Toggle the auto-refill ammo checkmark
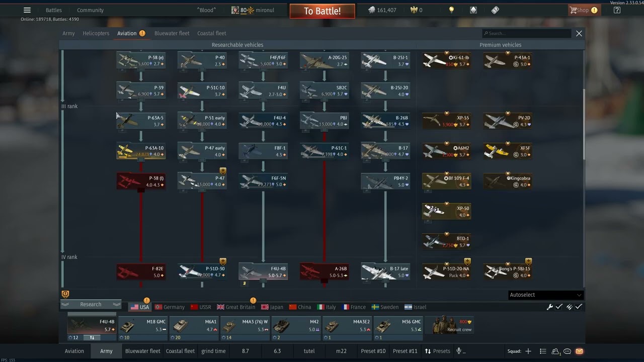Screen dimensions: 644x362 [579, 307]
